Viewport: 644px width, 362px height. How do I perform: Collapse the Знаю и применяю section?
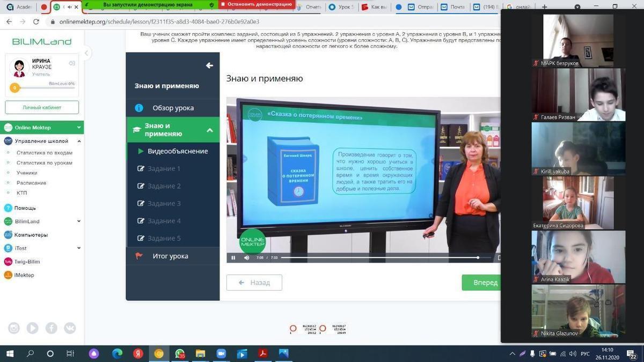tap(209, 130)
